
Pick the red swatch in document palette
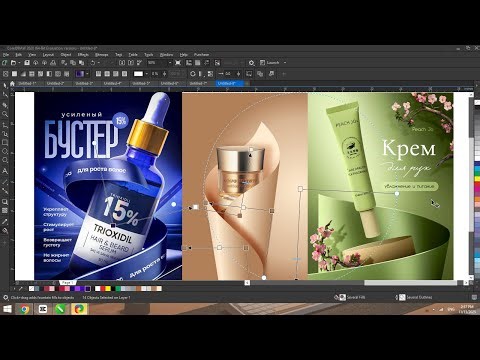point(103,289)
